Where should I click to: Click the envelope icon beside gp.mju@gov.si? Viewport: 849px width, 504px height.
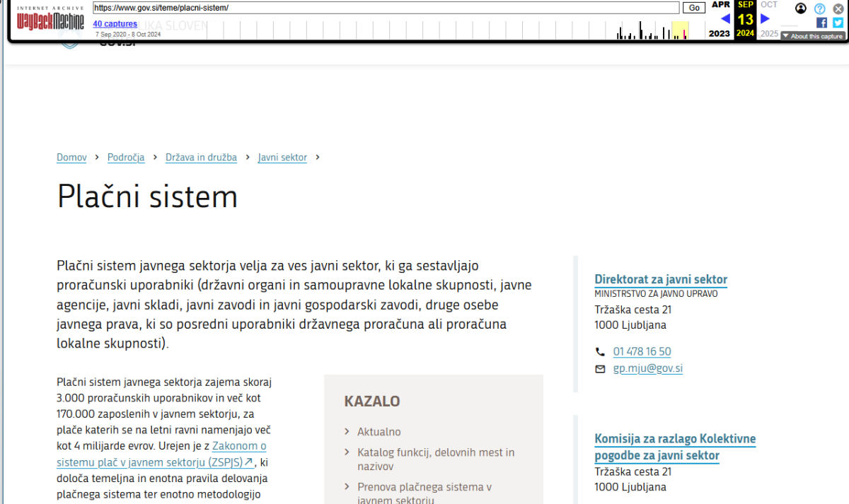coord(600,369)
